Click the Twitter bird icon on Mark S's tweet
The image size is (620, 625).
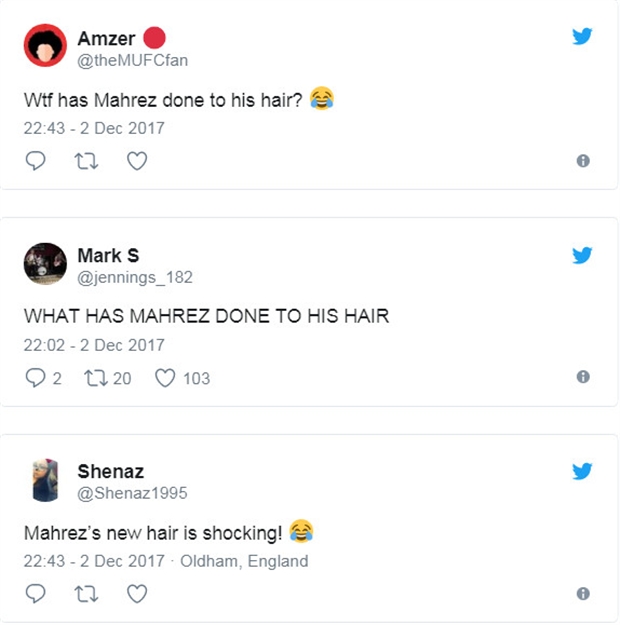582,255
